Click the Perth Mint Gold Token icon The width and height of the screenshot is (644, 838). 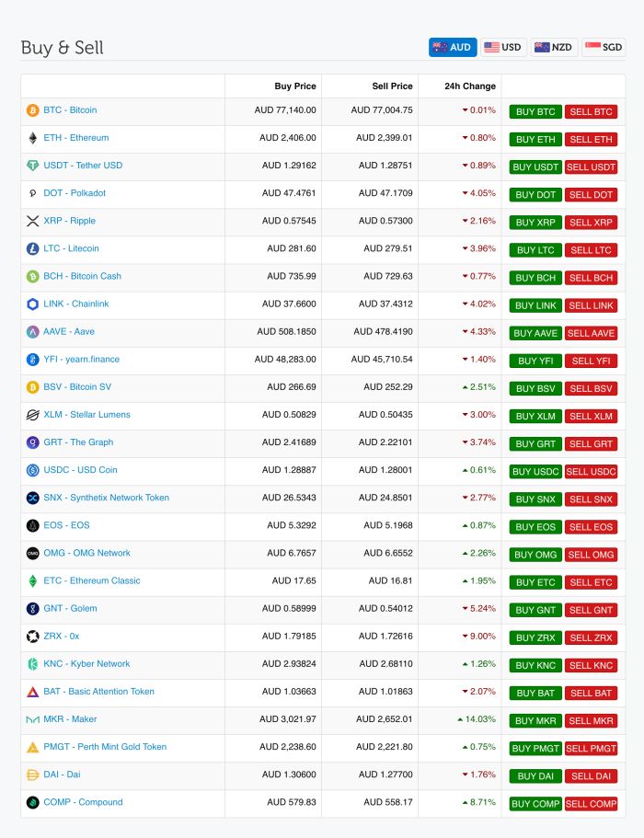coord(32,747)
